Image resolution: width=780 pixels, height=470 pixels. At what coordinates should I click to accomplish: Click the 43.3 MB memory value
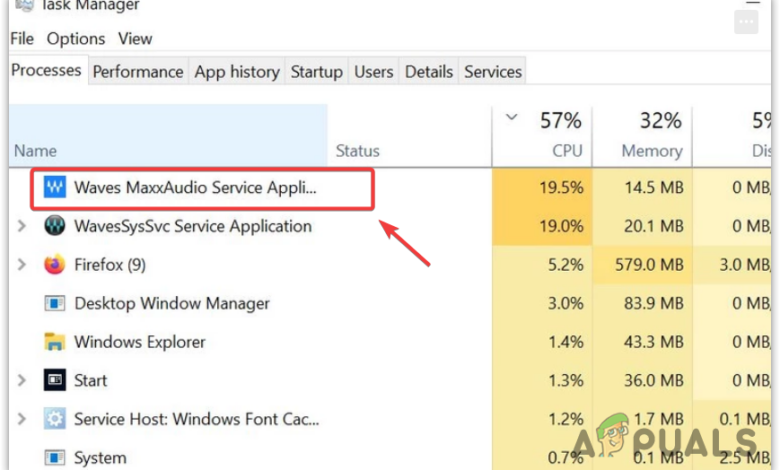coord(654,342)
